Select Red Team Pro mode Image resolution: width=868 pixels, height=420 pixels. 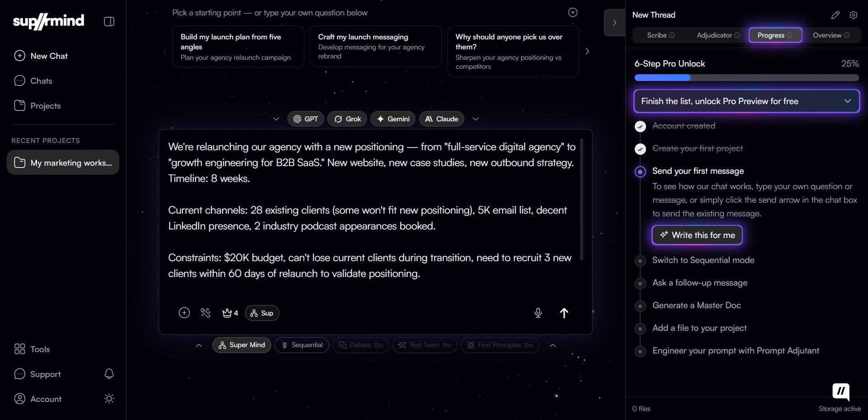425,345
